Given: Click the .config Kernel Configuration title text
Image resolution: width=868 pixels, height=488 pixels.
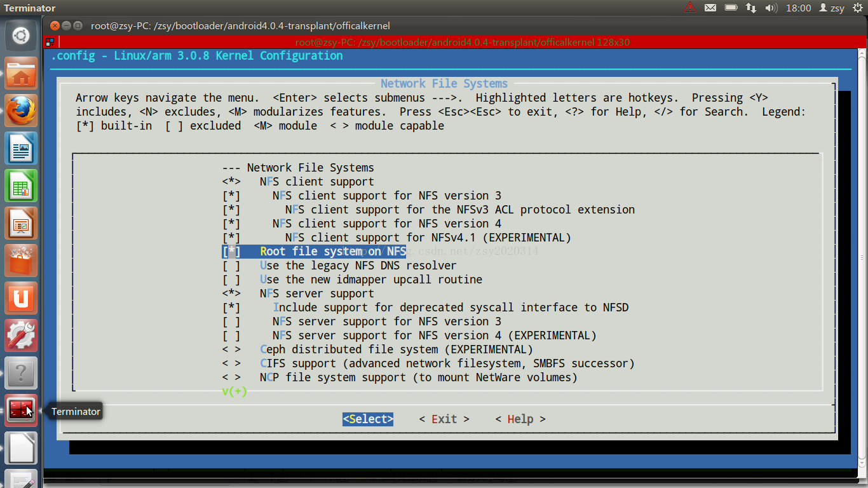Looking at the screenshot, I should point(197,56).
